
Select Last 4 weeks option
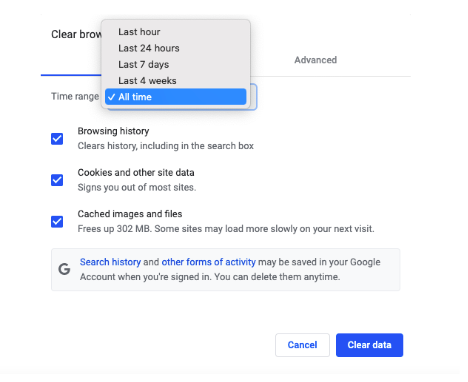click(x=175, y=81)
